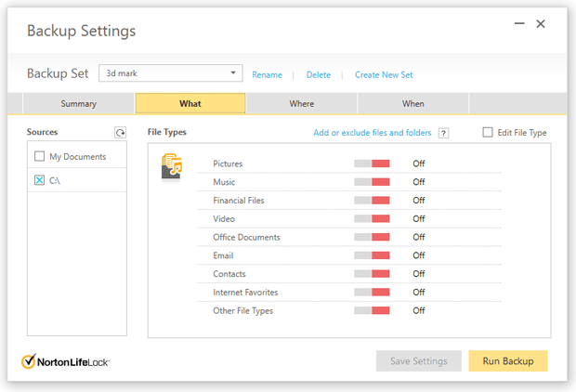This screenshot has height=392, width=576.
Task: Open the When tab
Action: pyautogui.click(x=412, y=104)
